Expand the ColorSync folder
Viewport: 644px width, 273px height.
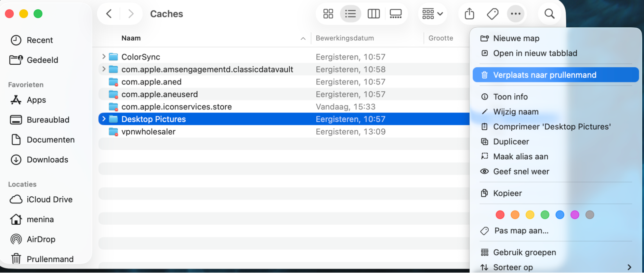tap(104, 57)
